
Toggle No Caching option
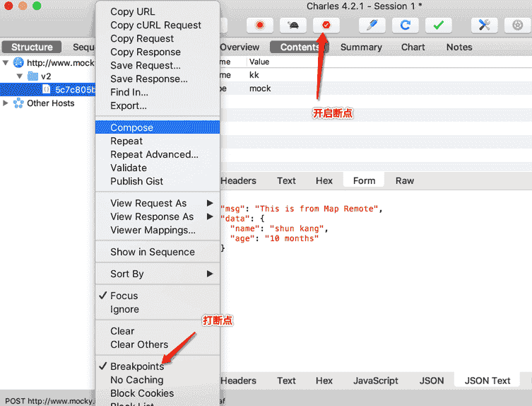[x=158, y=380]
